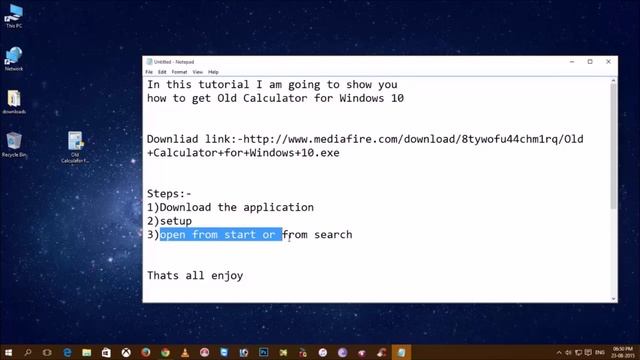Maximize the Notepad window
This screenshot has height=360, width=640.
590,62
